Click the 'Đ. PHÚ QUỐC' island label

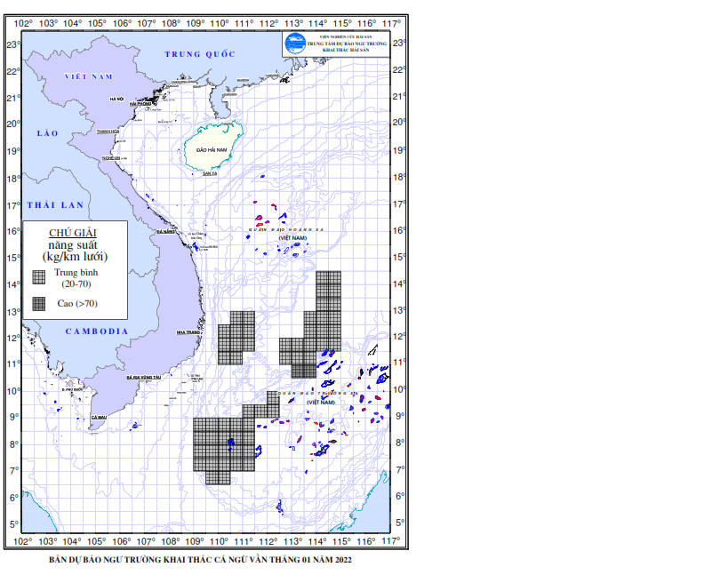(72, 390)
